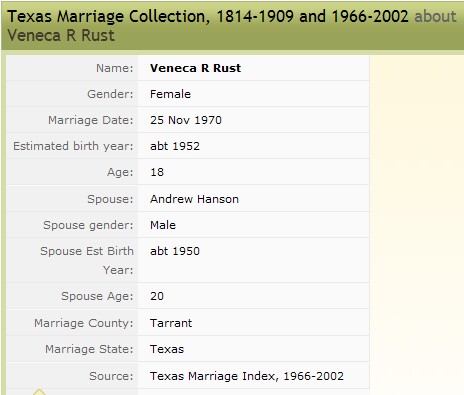
Task: Click marriage county Tarrant
Action: pos(171,323)
